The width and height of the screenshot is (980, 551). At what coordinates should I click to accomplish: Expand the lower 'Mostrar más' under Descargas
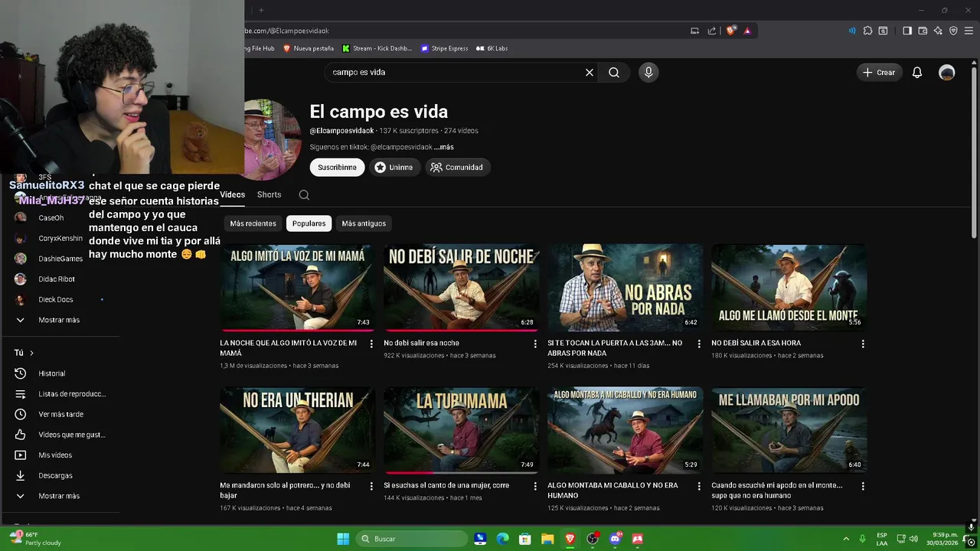[60, 496]
